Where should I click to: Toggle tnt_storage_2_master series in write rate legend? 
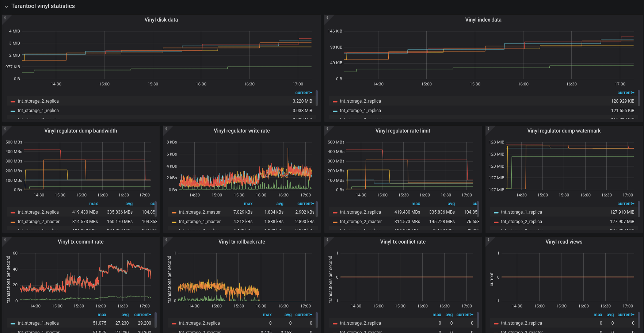[199, 212]
